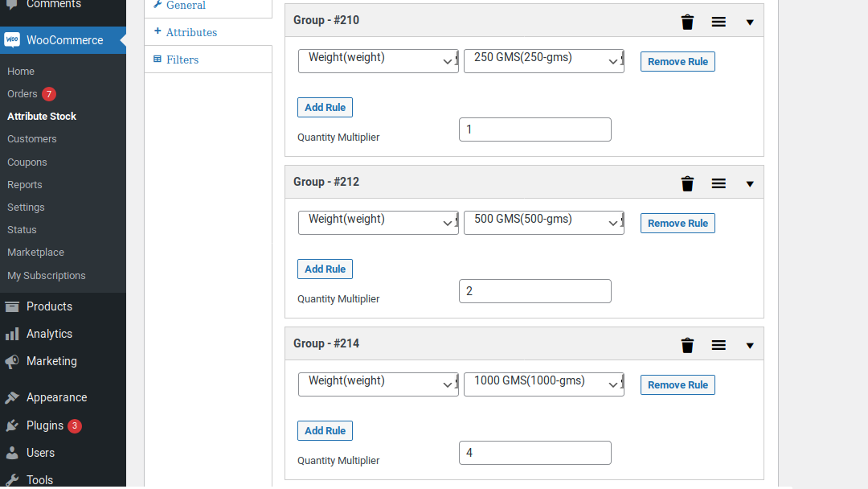This screenshot has height=489, width=868.
Task: Remove Group #214 using trash icon
Action: [x=687, y=346]
